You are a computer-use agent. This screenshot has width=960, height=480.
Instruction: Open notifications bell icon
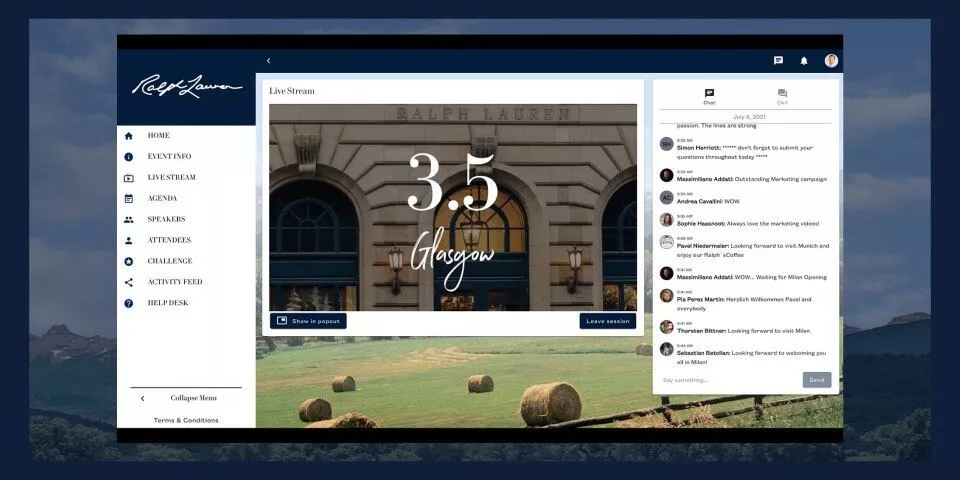coord(804,61)
